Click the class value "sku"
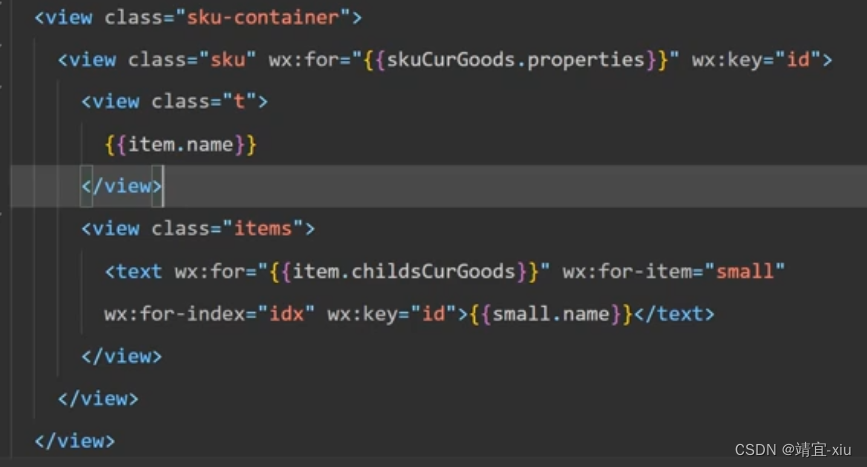 click(x=228, y=60)
